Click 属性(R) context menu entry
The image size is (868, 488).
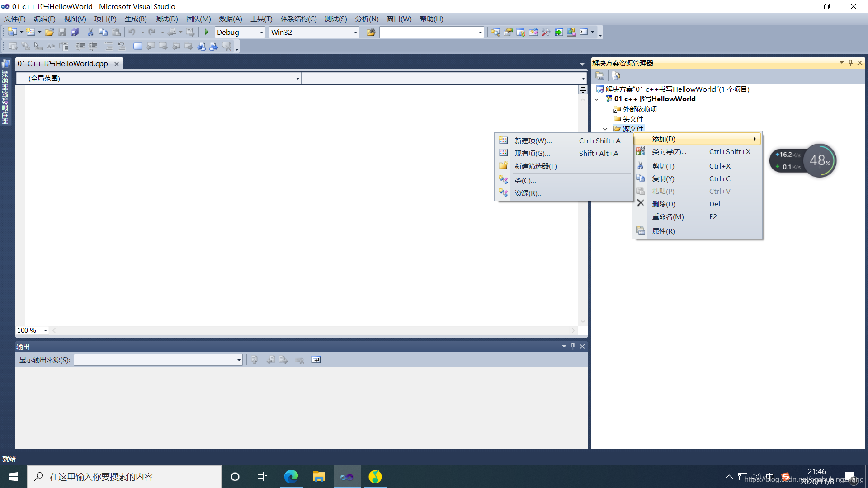[697, 231]
